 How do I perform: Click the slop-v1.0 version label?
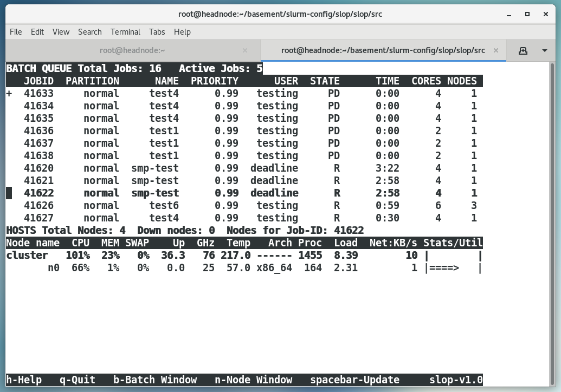456,380
